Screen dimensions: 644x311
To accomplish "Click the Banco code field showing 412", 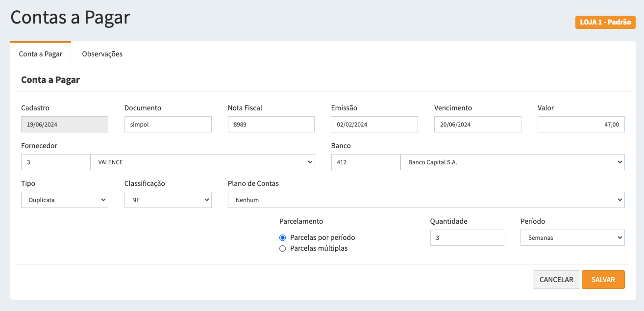I will [x=366, y=162].
